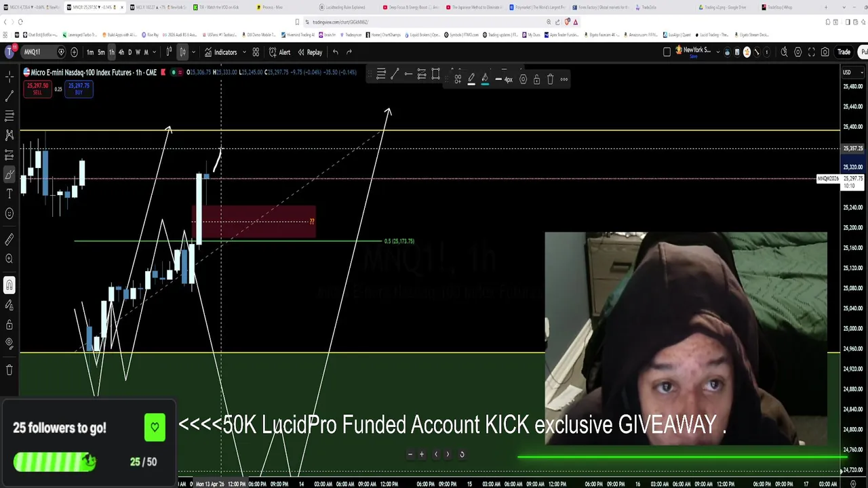868x488 pixels.
Task: Toggle magnet mode in left sidebar
Action: [x=9, y=285]
